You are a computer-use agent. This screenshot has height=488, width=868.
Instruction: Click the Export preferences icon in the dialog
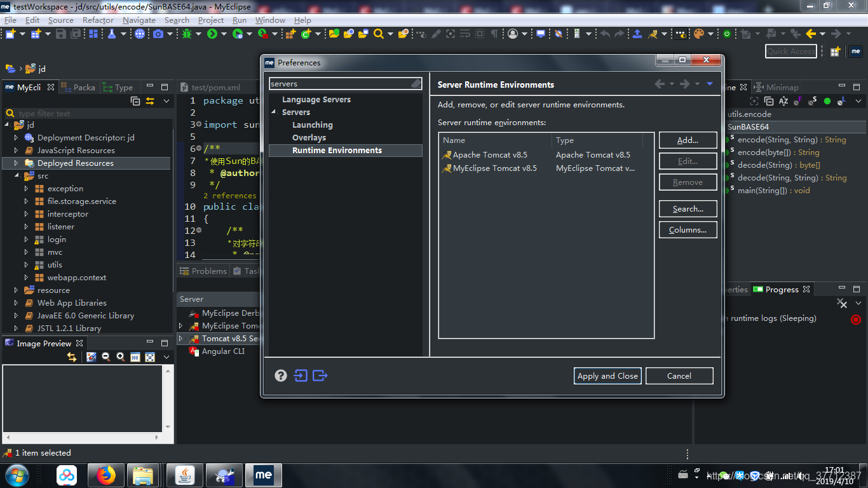(320, 376)
